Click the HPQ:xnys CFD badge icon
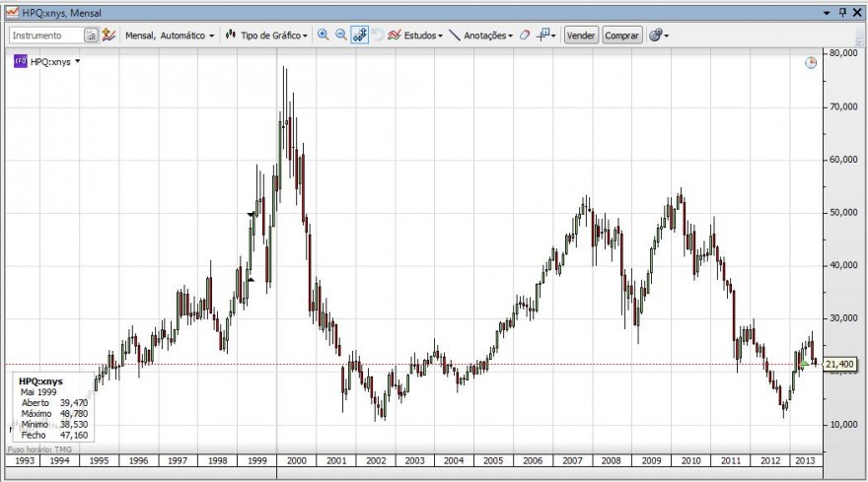This screenshot has height=482, width=868. coord(21,61)
